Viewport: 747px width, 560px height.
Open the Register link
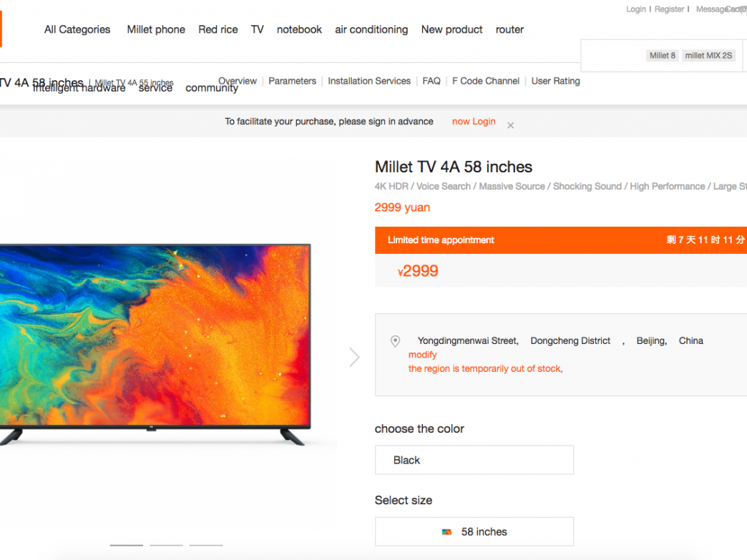(669, 9)
